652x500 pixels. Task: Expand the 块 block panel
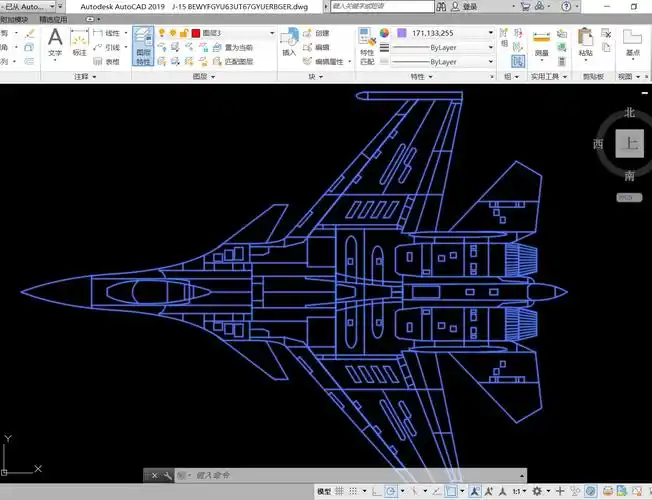(x=315, y=77)
